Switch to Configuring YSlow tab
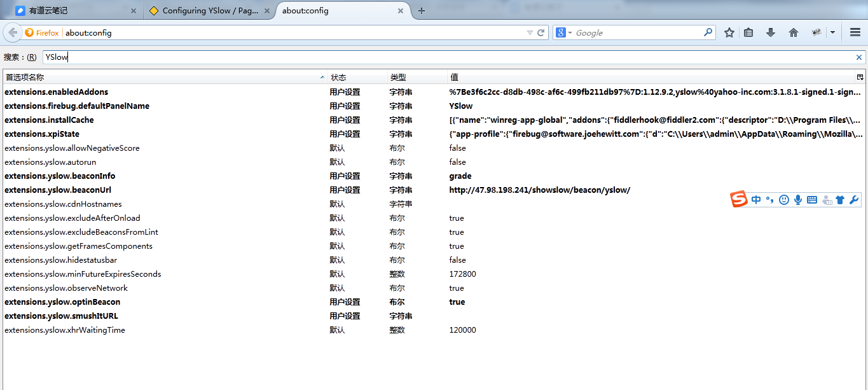Image resolution: width=868 pixels, height=390 pixels. 210,11
